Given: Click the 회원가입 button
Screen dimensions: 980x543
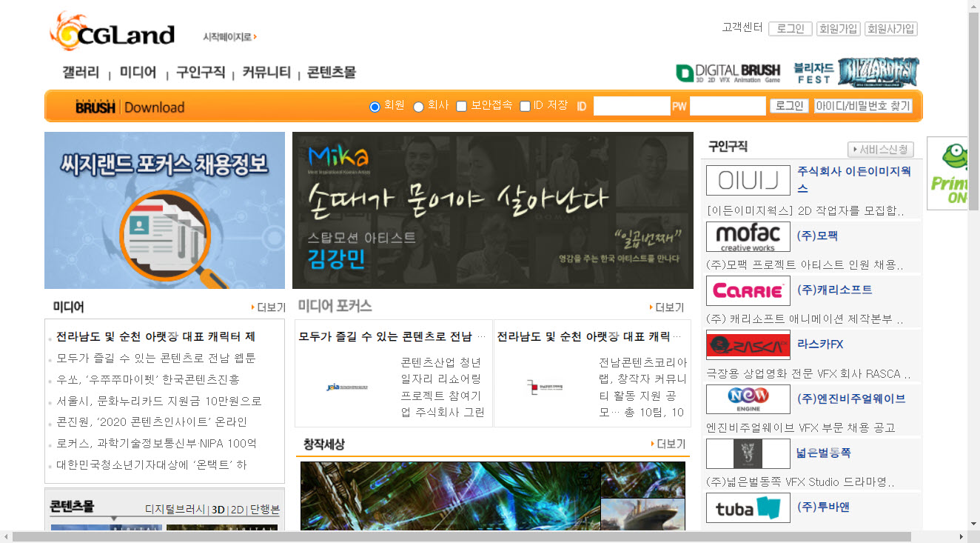Looking at the screenshot, I should click(x=839, y=29).
